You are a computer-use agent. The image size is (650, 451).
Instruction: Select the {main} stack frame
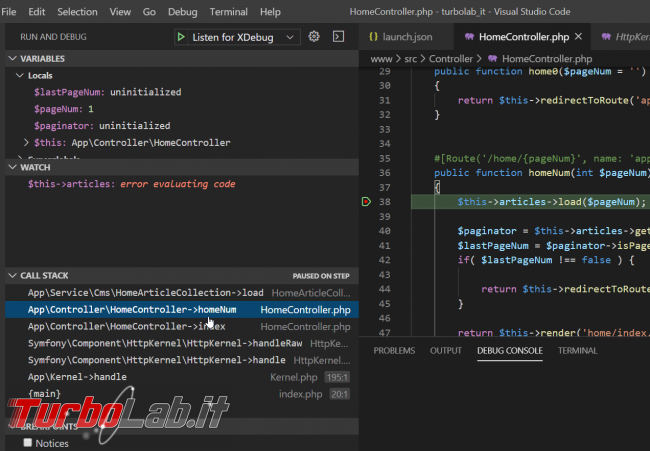coord(182,394)
